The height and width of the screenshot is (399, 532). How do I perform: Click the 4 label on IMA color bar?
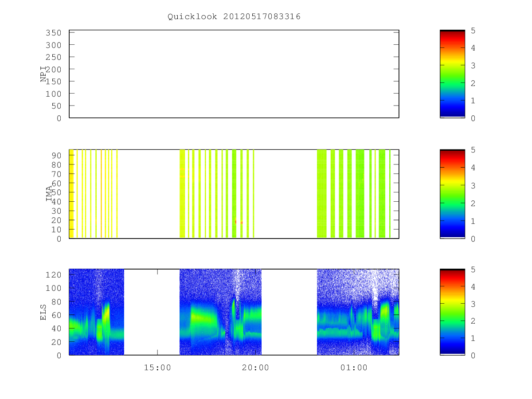[473, 168]
